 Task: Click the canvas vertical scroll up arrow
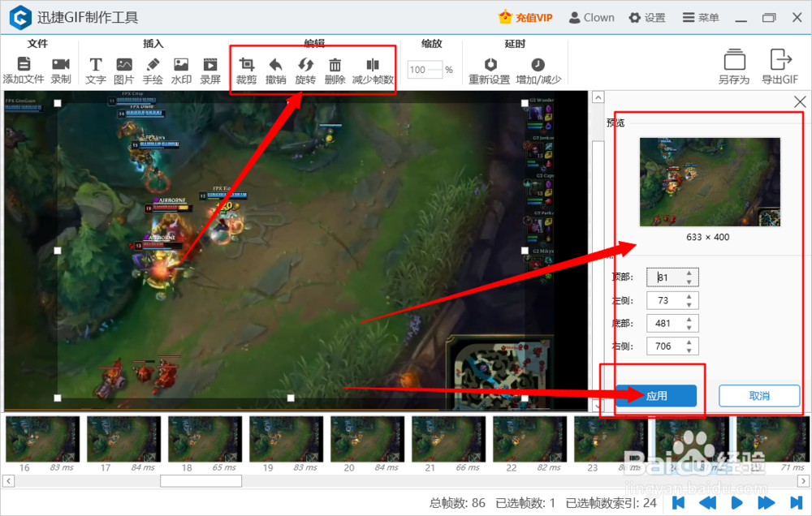598,97
